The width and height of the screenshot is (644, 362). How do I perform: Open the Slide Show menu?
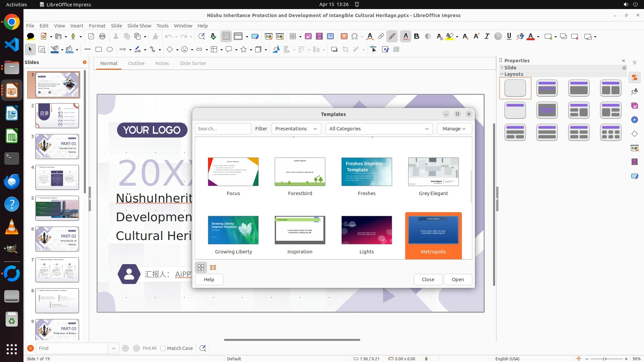(139, 26)
